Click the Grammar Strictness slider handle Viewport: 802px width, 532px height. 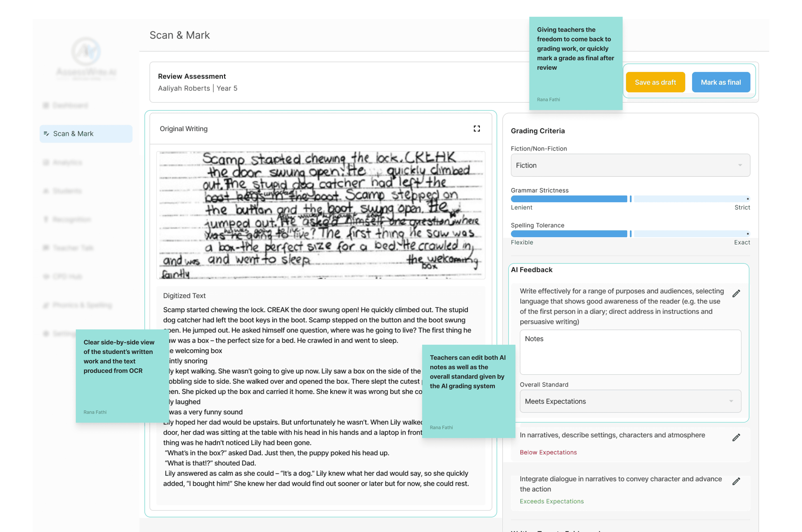(x=630, y=199)
